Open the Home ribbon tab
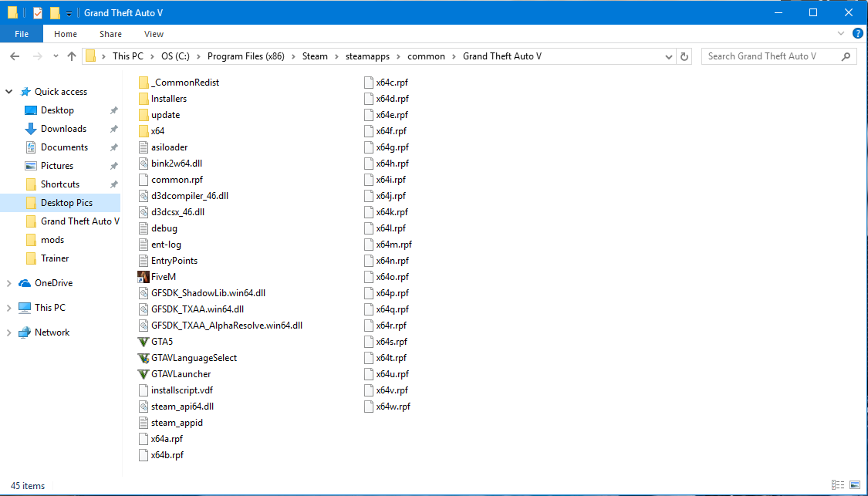Screen dimensions: 868x496 coord(66,34)
